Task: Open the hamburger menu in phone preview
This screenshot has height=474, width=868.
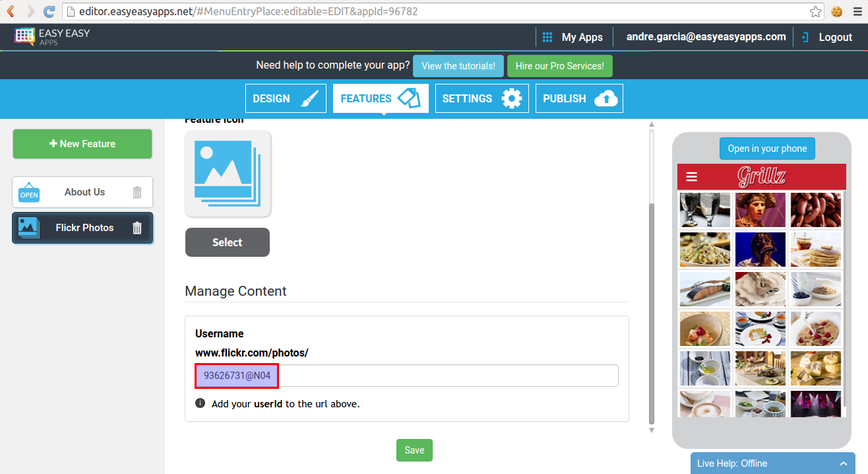Action: 691,176
